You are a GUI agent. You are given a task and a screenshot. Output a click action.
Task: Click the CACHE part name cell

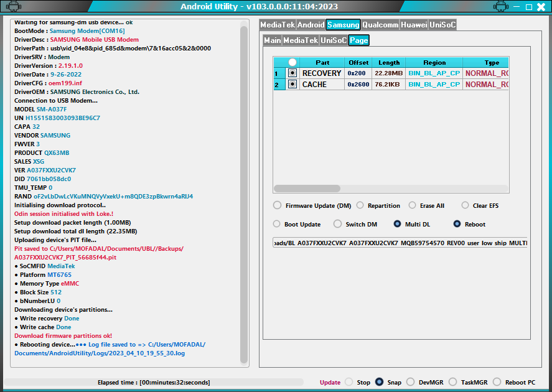click(322, 85)
